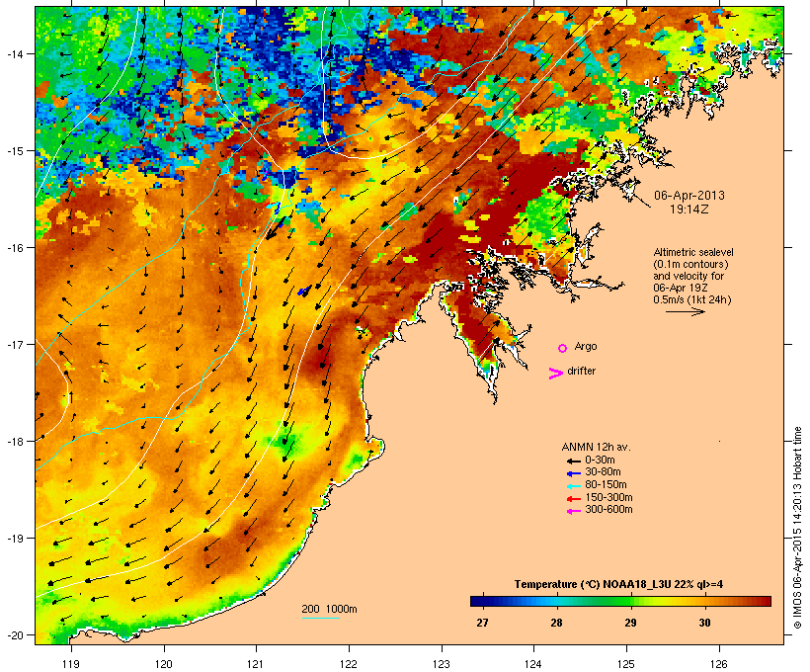Screen dimensions: 810x672
Task: Click the 'ANMN 12h av.' legend heading
Action: tap(596, 447)
